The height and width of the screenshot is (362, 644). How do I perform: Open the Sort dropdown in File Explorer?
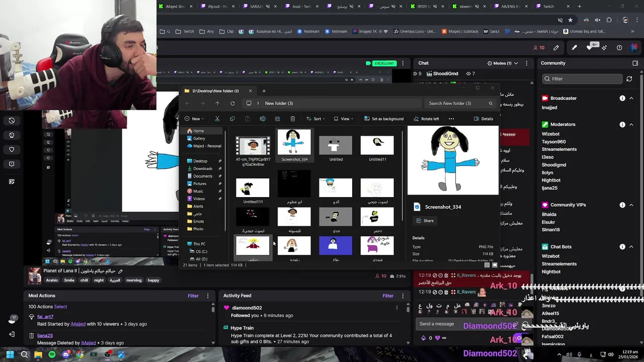315,119
